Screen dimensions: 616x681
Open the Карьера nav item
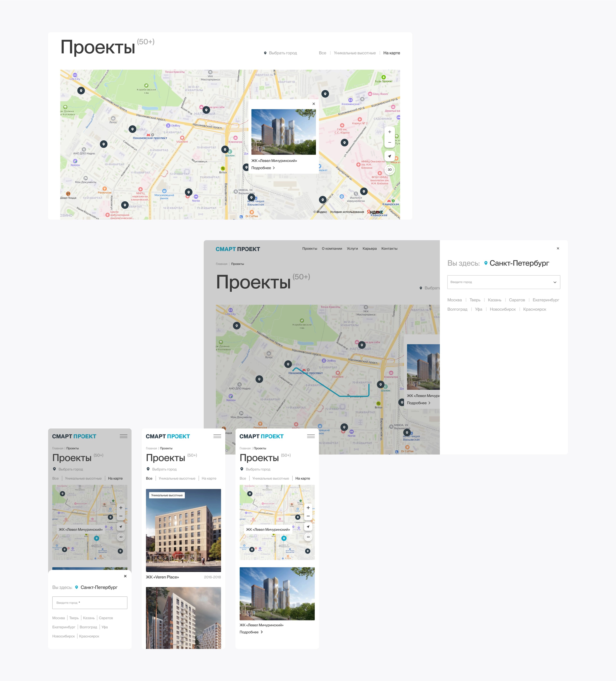click(x=369, y=249)
